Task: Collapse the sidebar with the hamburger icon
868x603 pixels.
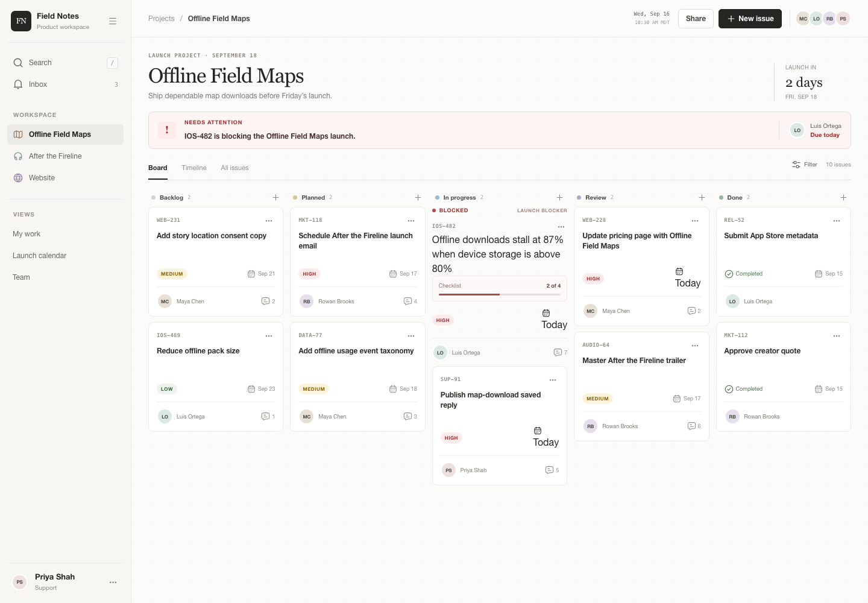Action: (113, 21)
